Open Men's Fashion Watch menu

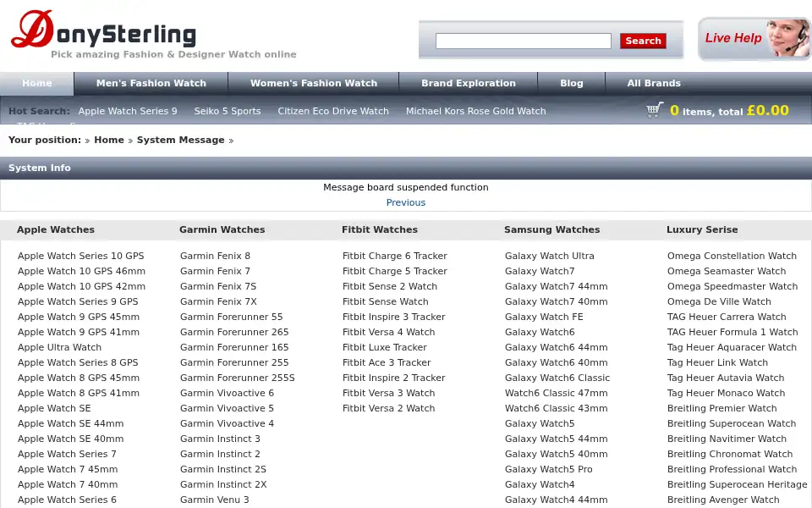pos(151,83)
